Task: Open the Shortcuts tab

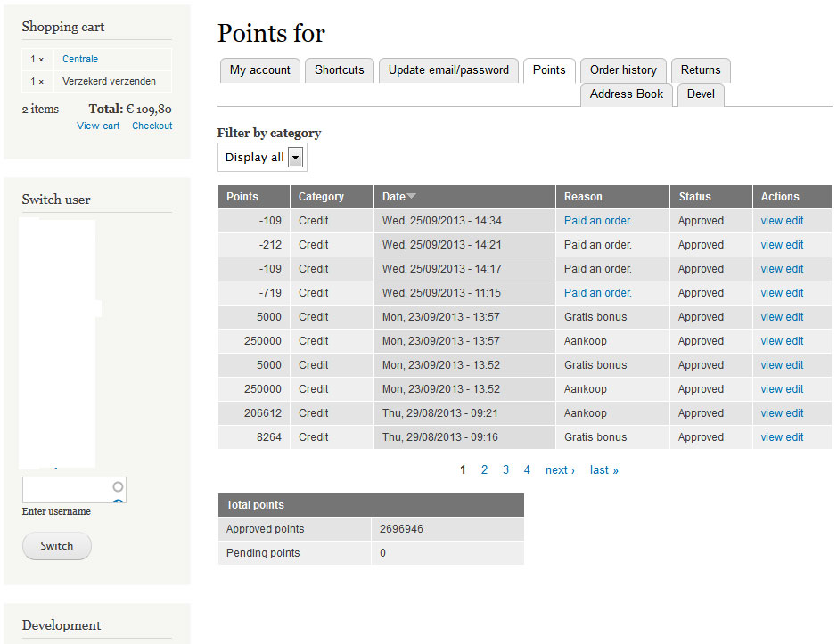Action: click(339, 70)
